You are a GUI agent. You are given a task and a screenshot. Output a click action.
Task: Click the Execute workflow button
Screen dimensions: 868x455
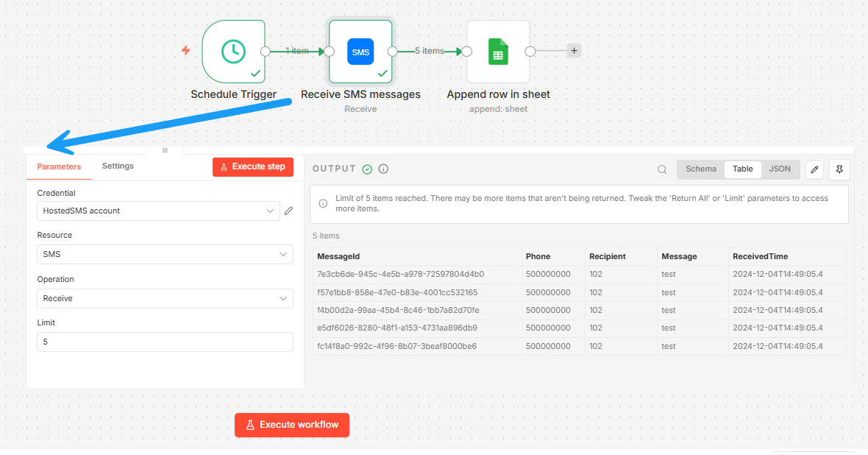point(292,425)
